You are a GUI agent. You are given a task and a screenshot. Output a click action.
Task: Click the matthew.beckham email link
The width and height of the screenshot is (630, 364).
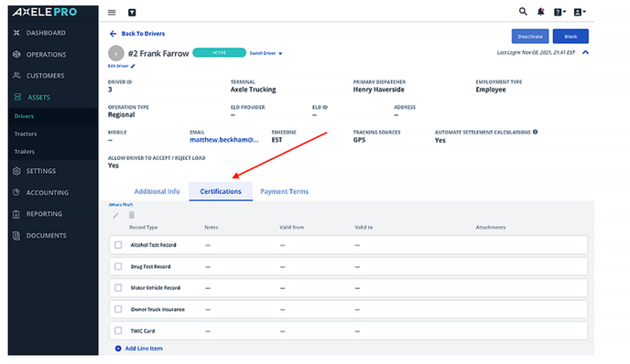coord(224,140)
